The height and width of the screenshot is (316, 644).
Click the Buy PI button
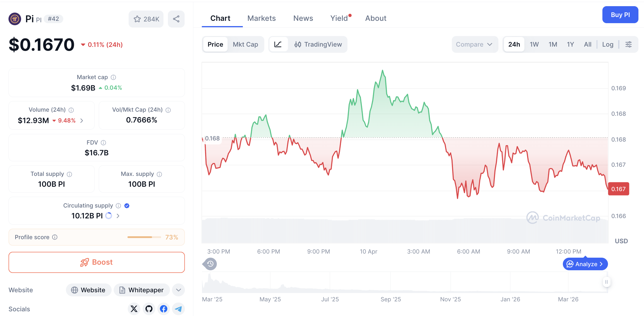(x=620, y=15)
